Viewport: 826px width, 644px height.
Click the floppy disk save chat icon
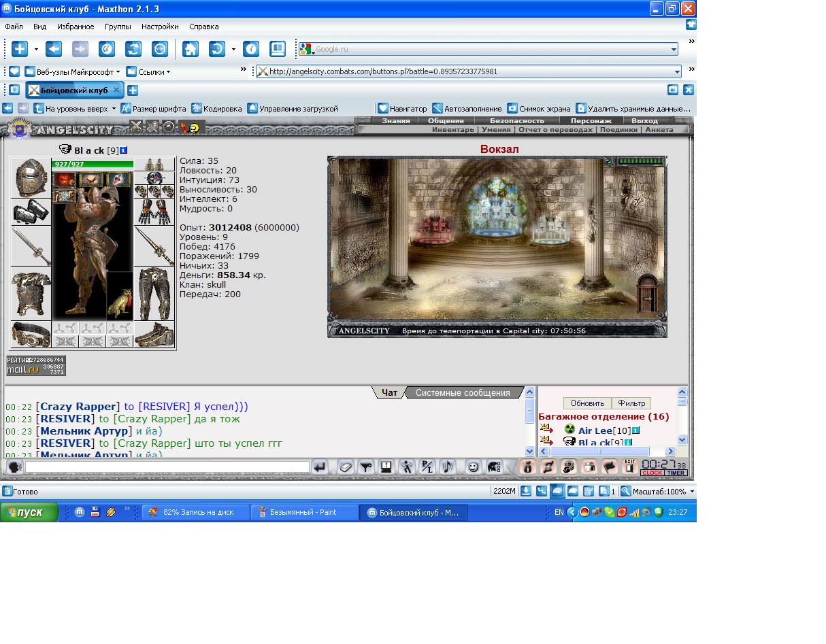pyautogui.click(x=386, y=467)
